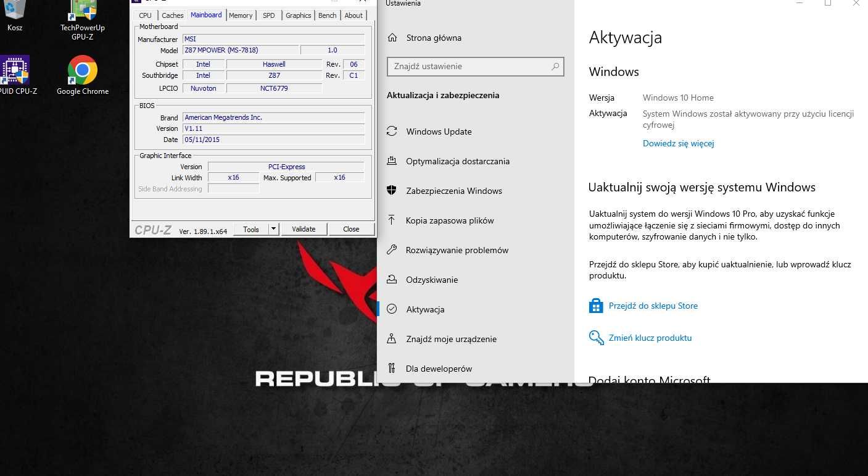Open the Graphics tab in CPU-Z

(x=299, y=15)
